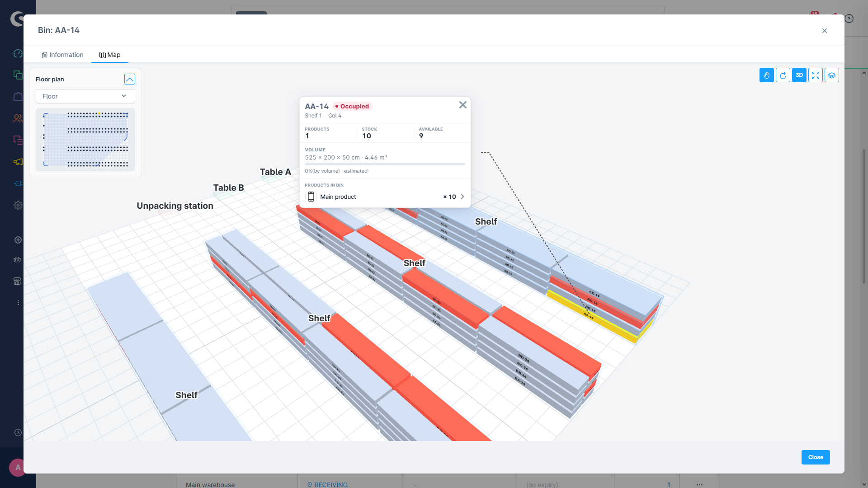
Task: Open the Main product item in bin
Action: click(x=385, y=197)
